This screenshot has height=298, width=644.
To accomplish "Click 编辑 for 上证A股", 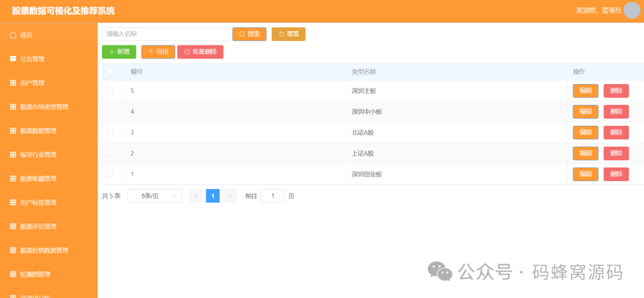I will pos(586,153).
